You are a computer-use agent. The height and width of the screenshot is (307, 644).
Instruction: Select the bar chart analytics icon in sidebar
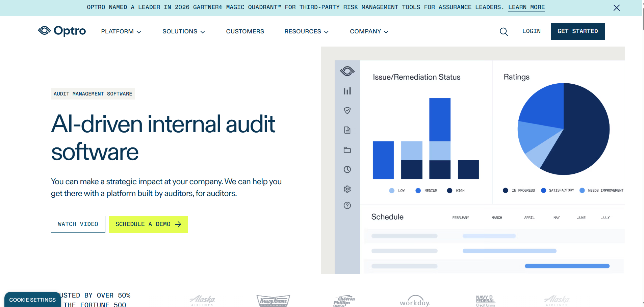tap(347, 91)
